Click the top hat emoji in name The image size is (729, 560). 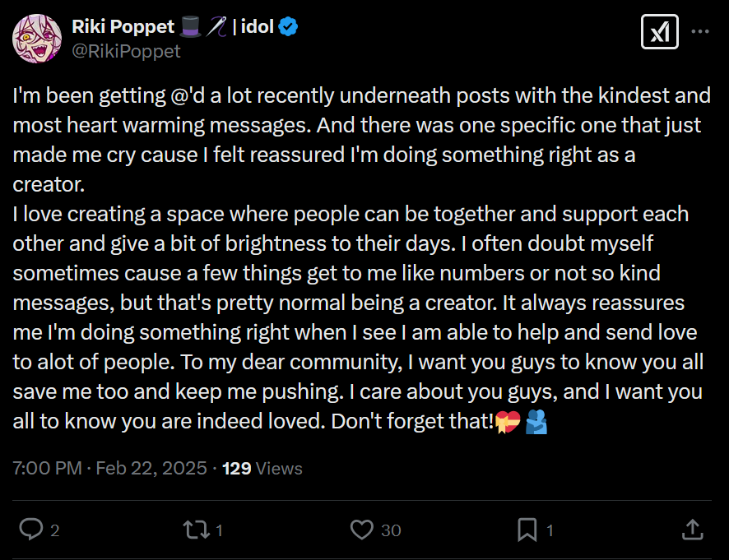click(x=193, y=27)
